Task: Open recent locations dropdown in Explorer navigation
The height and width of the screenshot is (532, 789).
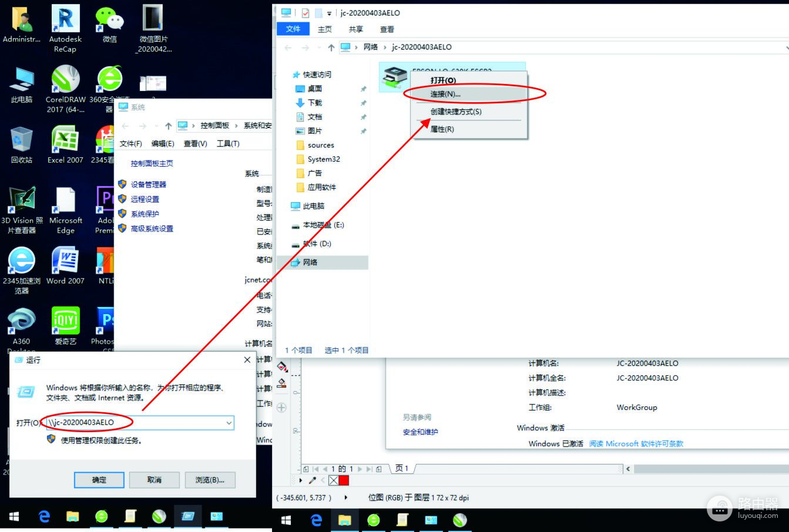Action: (318, 48)
